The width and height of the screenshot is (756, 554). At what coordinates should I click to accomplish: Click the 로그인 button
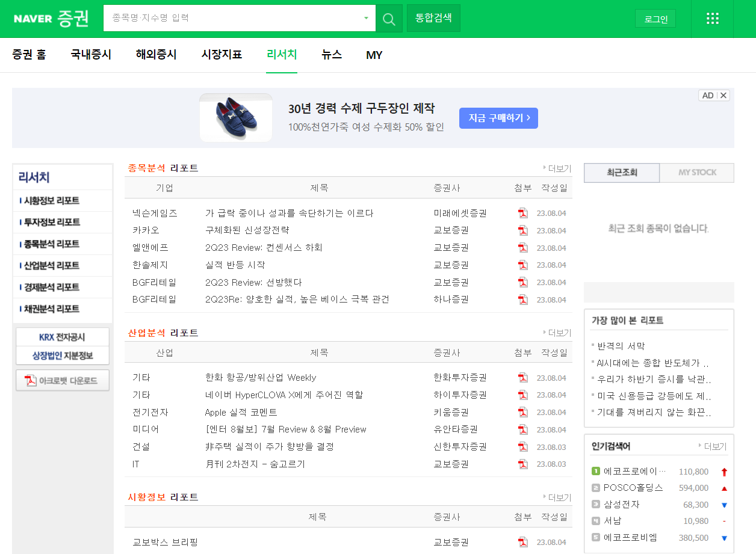655,18
